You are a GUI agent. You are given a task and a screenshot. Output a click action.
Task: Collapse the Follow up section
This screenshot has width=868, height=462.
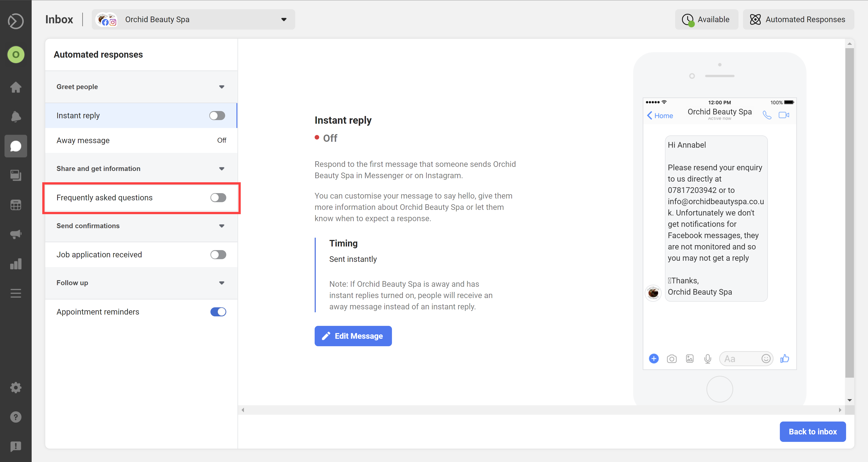221,283
